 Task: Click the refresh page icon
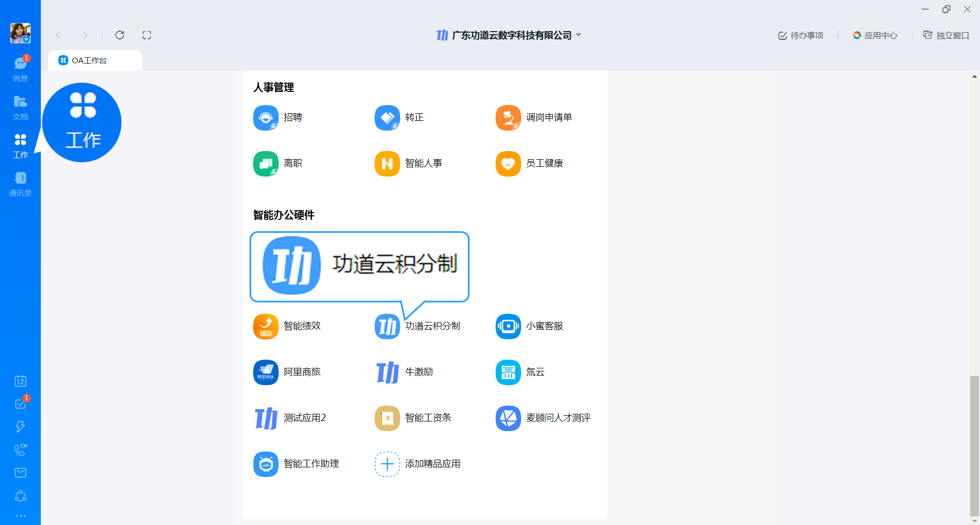120,35
